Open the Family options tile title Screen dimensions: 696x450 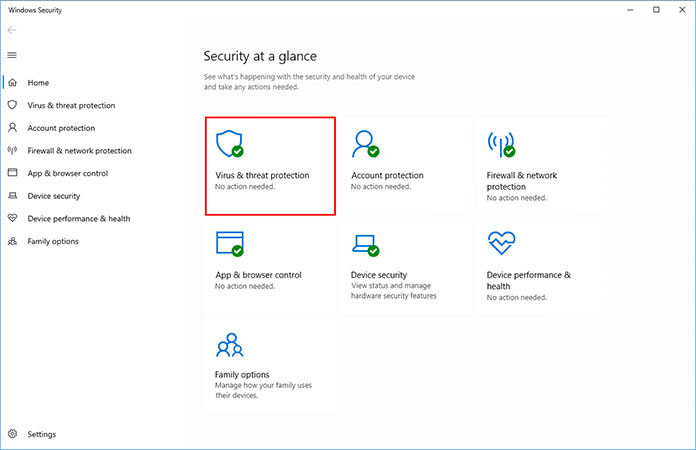[242, 375]
